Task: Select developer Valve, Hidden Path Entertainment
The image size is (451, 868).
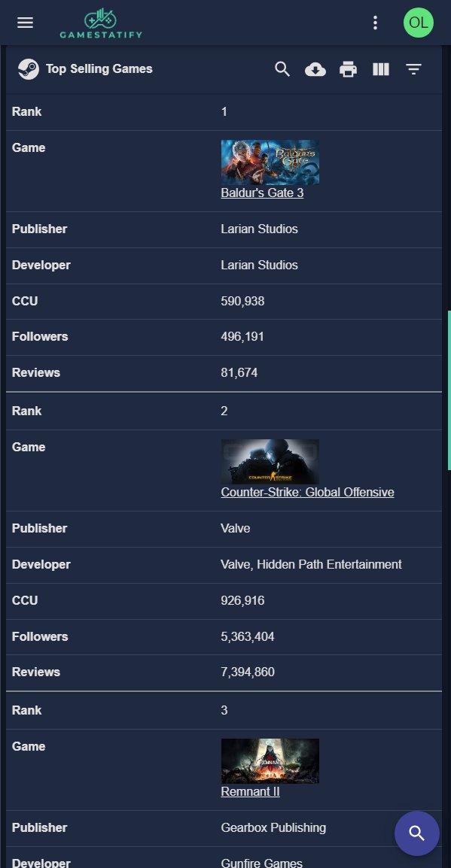Action: (x=312, y=565)
